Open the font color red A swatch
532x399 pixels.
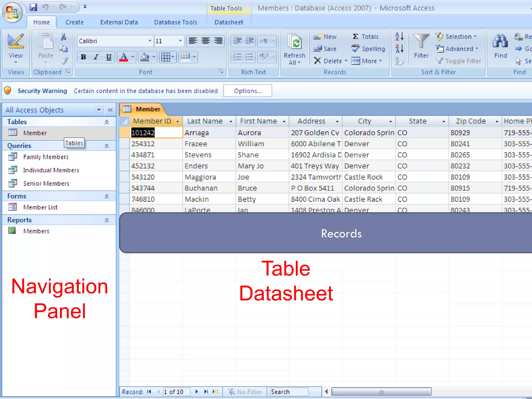(124, 57)
